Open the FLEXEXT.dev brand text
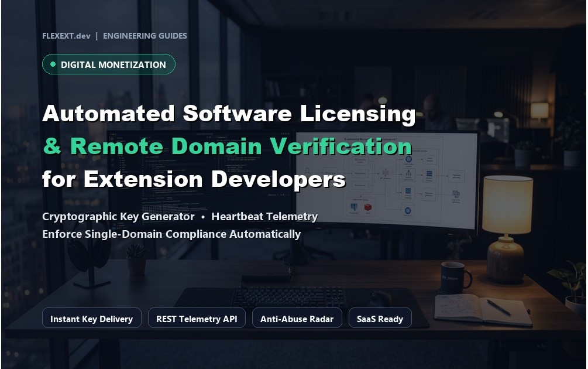Screen dimensions: 588x369 click(x=66, y=36)
